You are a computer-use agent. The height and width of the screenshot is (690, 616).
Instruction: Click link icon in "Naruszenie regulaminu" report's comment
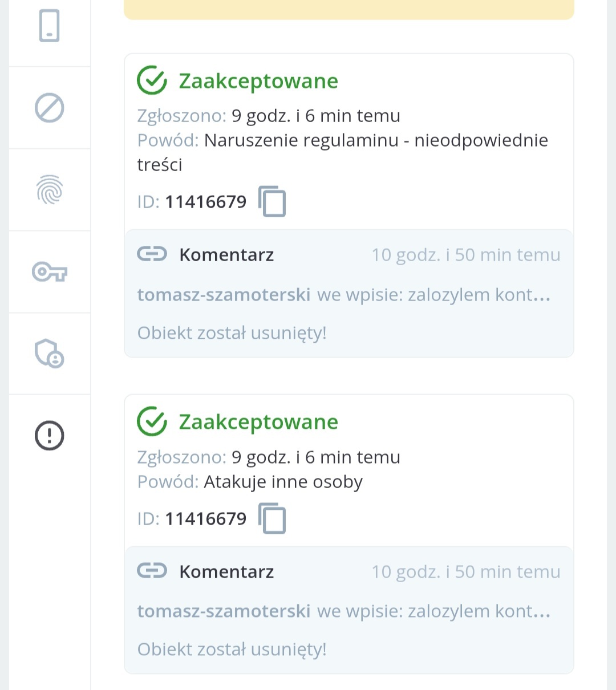152,254
